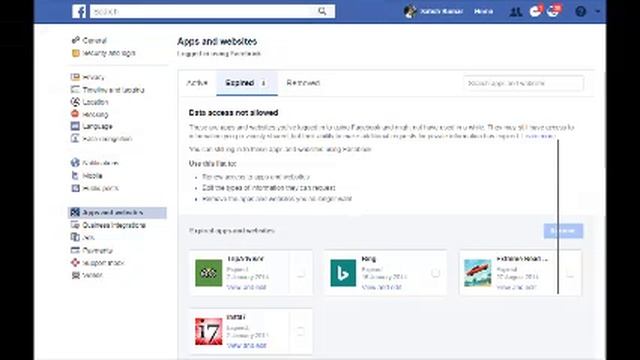Click the Facebook logo in the top bar
This screenshot has height=360, width=640.
[x=79, y=11]
